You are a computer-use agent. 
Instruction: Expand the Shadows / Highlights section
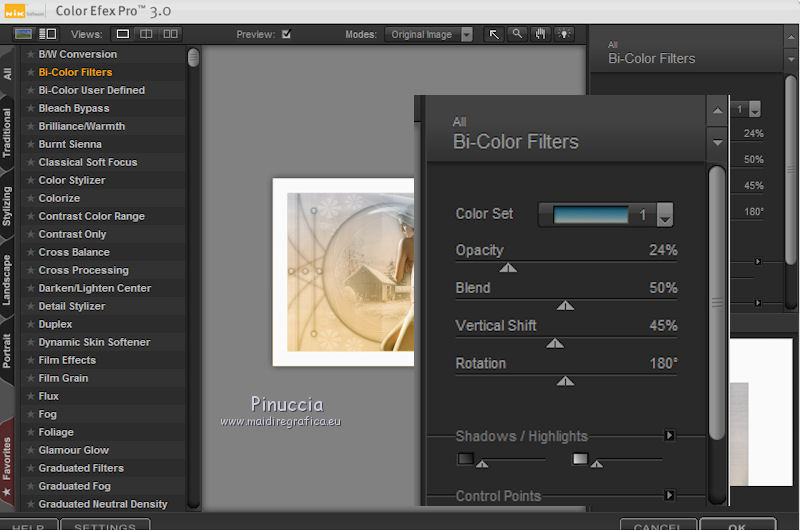click(670, 436)
